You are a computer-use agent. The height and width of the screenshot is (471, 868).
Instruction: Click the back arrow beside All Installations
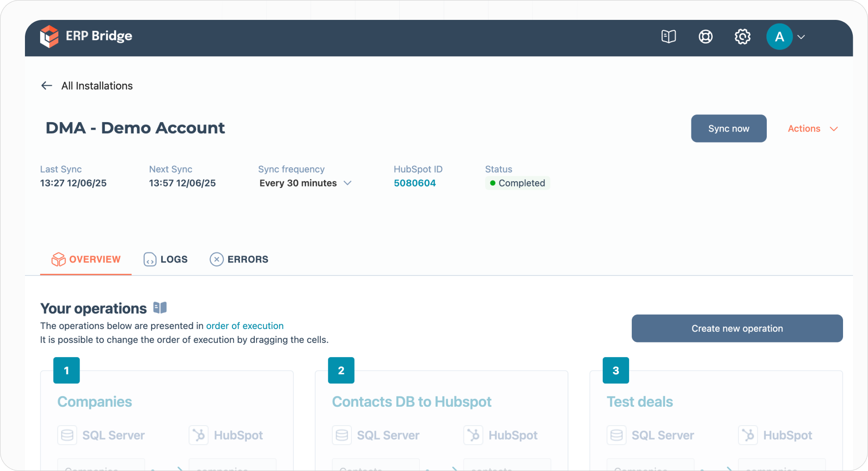47,86
